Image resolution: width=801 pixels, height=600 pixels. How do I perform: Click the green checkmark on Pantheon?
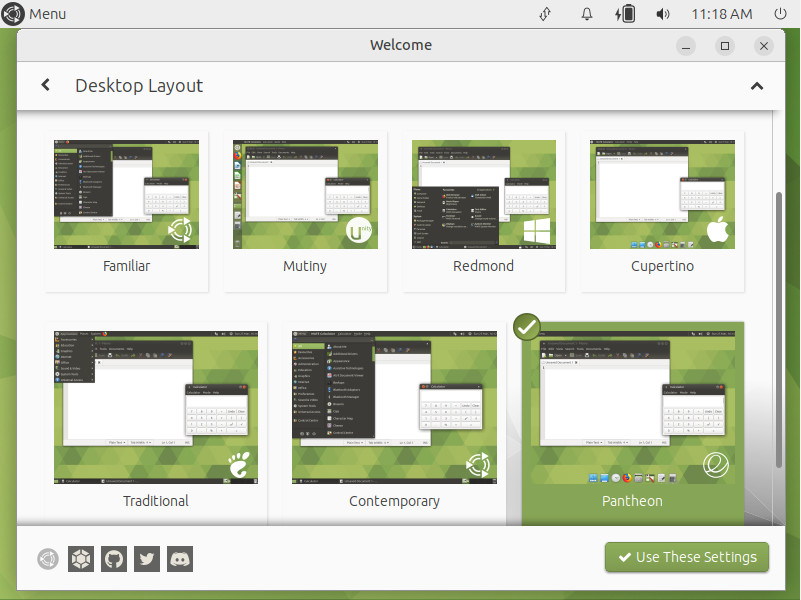click(527, 326)
